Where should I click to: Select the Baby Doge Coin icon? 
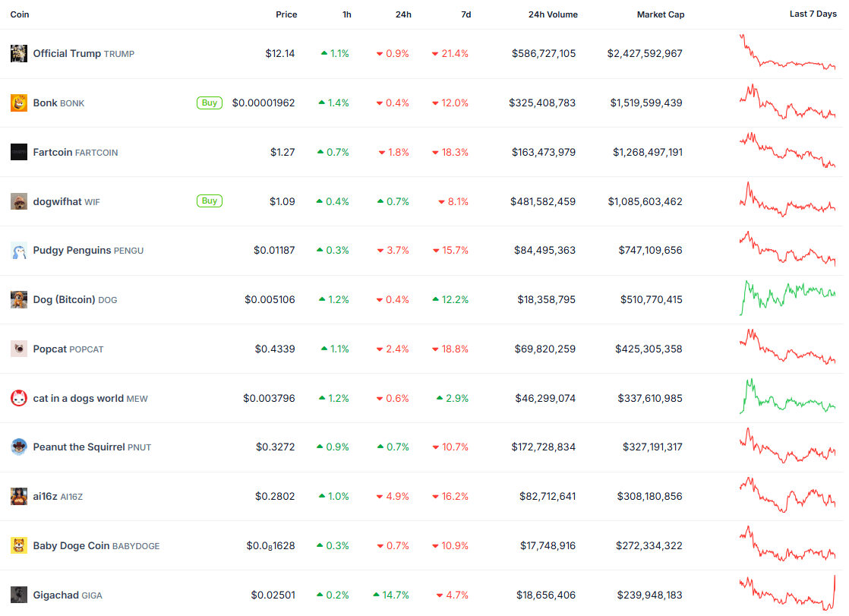18,545
